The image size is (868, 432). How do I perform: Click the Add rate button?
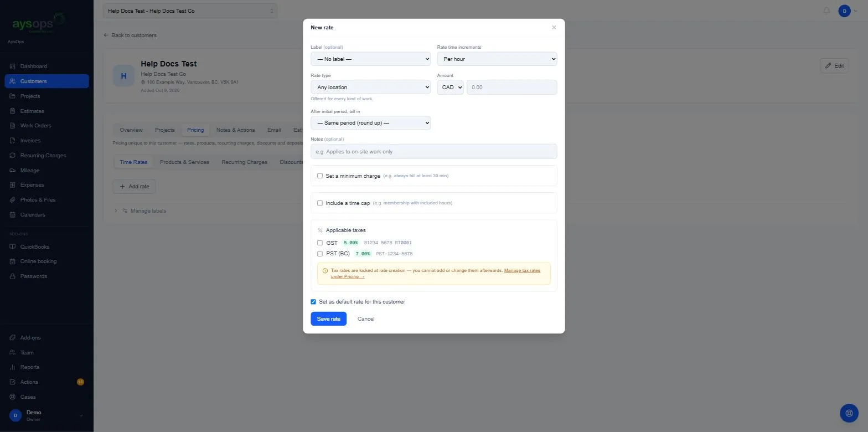point(135,187)
